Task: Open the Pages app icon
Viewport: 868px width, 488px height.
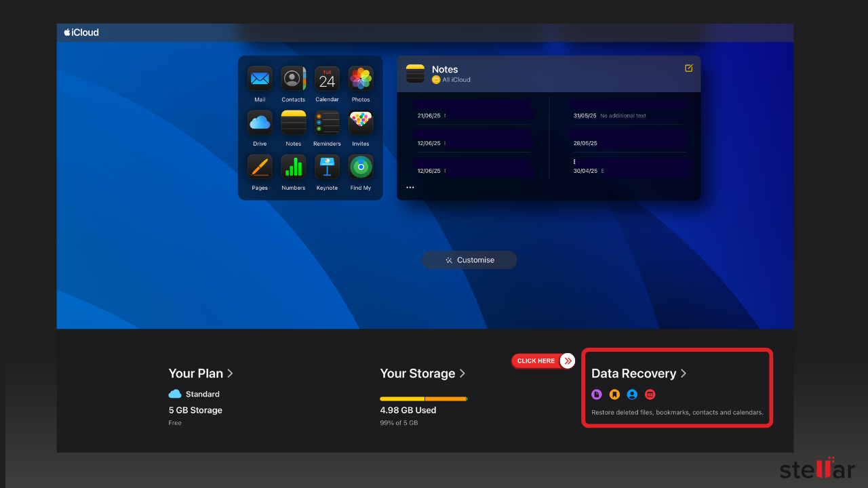Action: tap(260, 167)
